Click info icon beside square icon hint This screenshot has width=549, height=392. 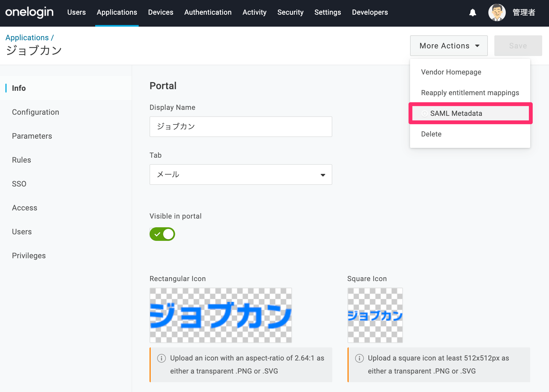(x=359, y=358)
